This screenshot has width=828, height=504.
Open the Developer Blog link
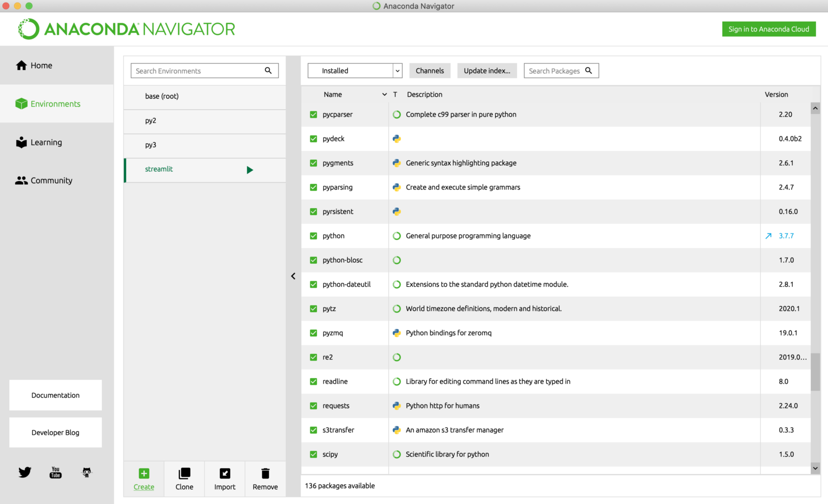point(55,433)
